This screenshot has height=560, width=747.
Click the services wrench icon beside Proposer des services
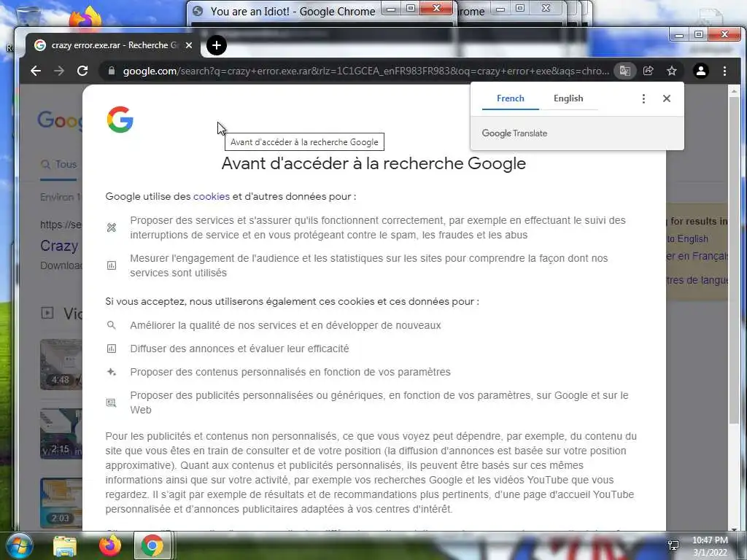click(112, 227)
